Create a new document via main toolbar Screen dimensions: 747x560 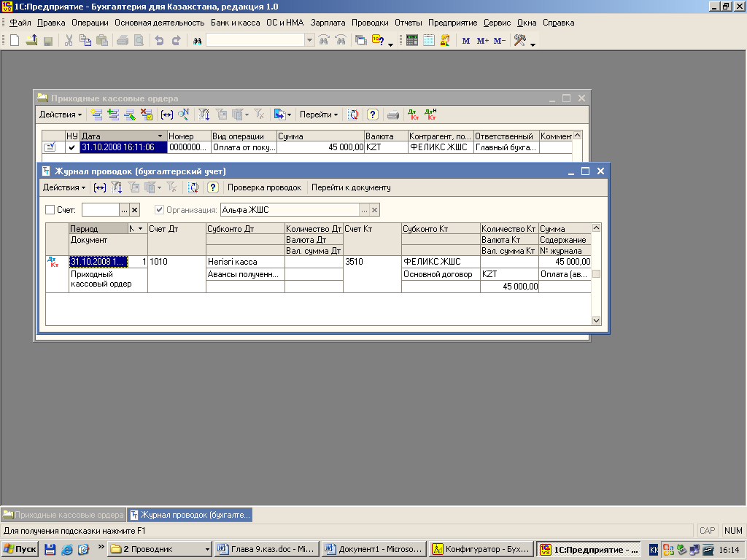coord(15,41)
